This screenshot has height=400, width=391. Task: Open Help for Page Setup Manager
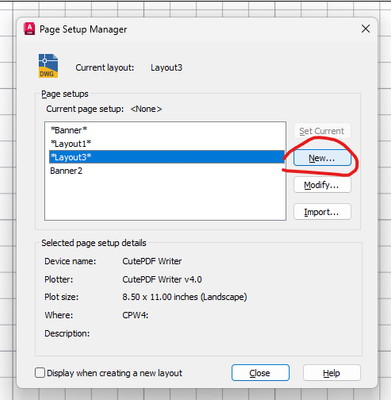(332, 373)
